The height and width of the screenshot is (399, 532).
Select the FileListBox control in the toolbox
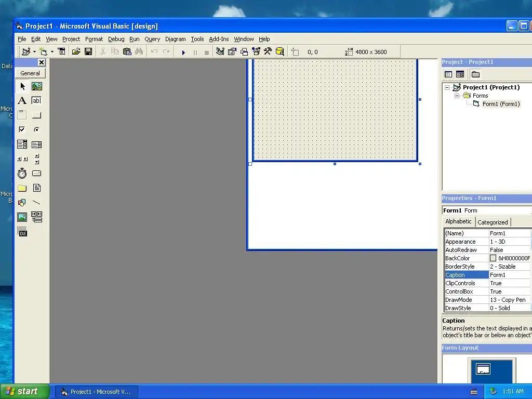click(x=37, y=188)
